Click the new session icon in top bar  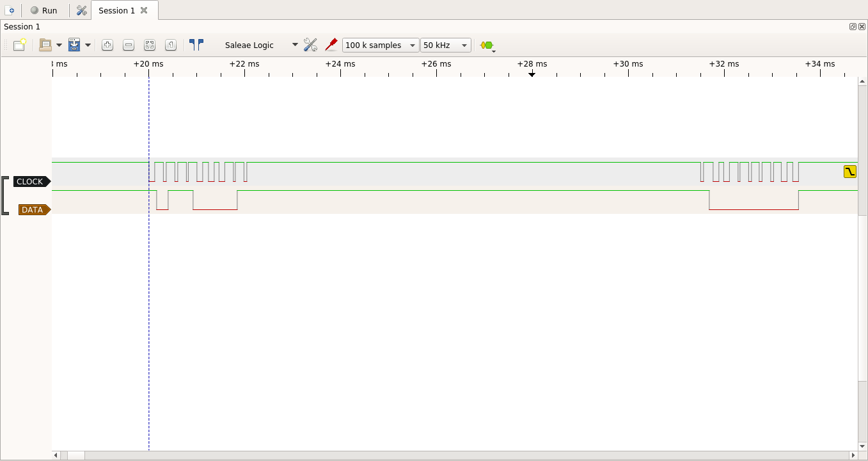[x=11, y=10]
